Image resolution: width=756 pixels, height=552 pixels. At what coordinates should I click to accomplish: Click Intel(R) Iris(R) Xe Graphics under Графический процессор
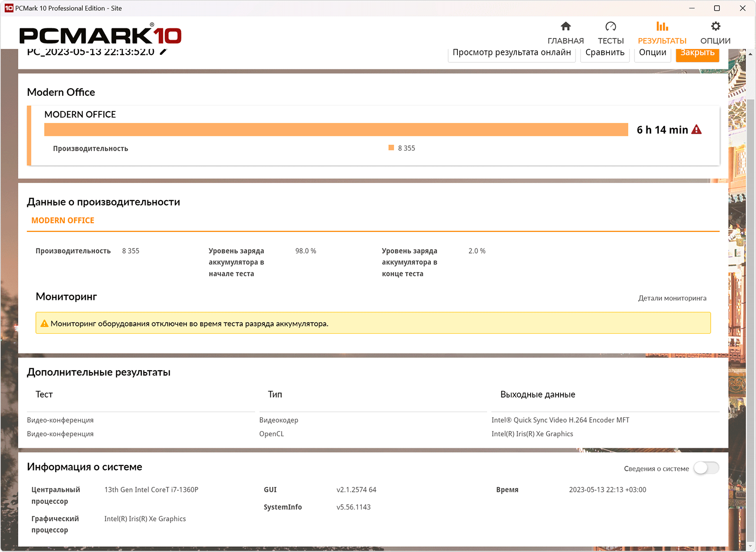145,518
